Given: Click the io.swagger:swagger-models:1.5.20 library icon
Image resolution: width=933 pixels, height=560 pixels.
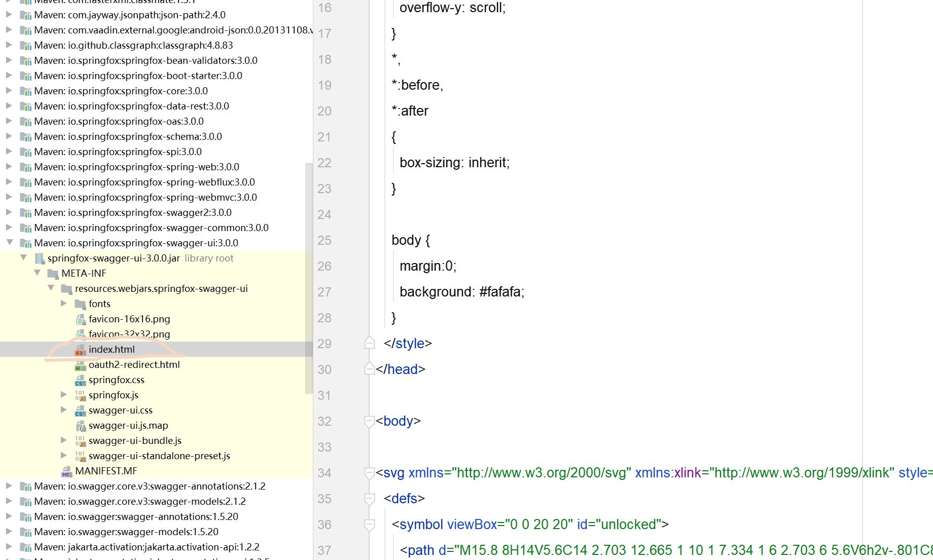Looking at the screenshot, I should tap(25, 532).
